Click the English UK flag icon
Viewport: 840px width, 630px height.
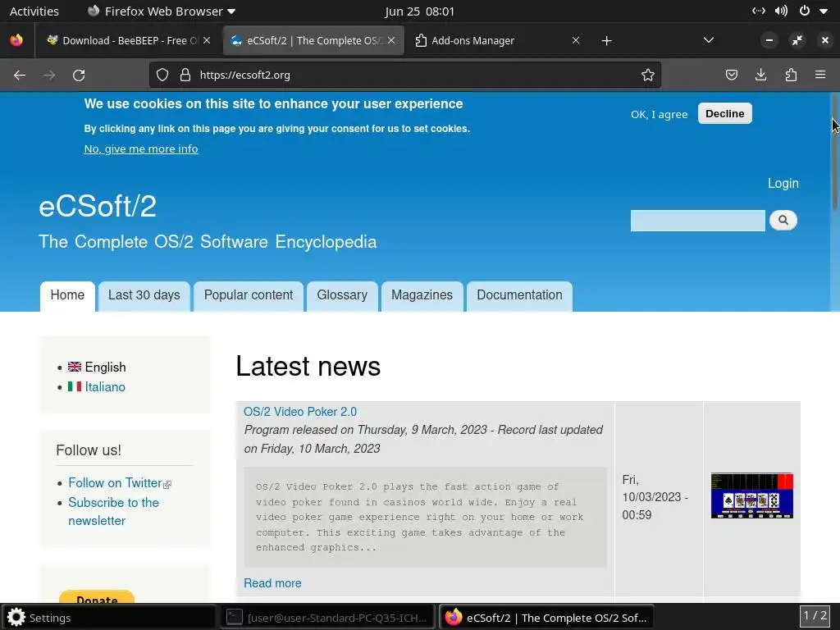75,367
